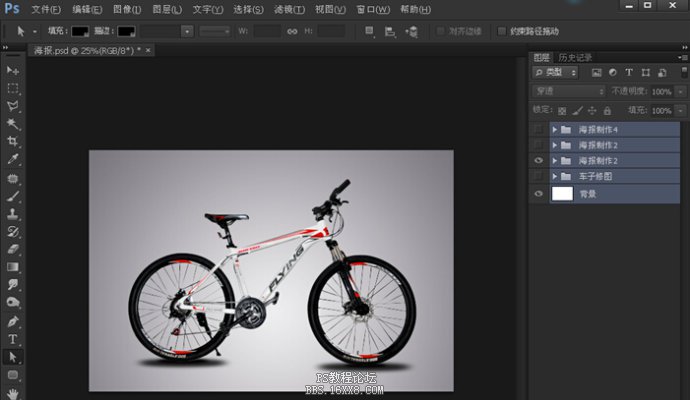This screenshot has height=400, width=690.
Task: Select the Rectangular Marquee tool
Action: [13, 88]
